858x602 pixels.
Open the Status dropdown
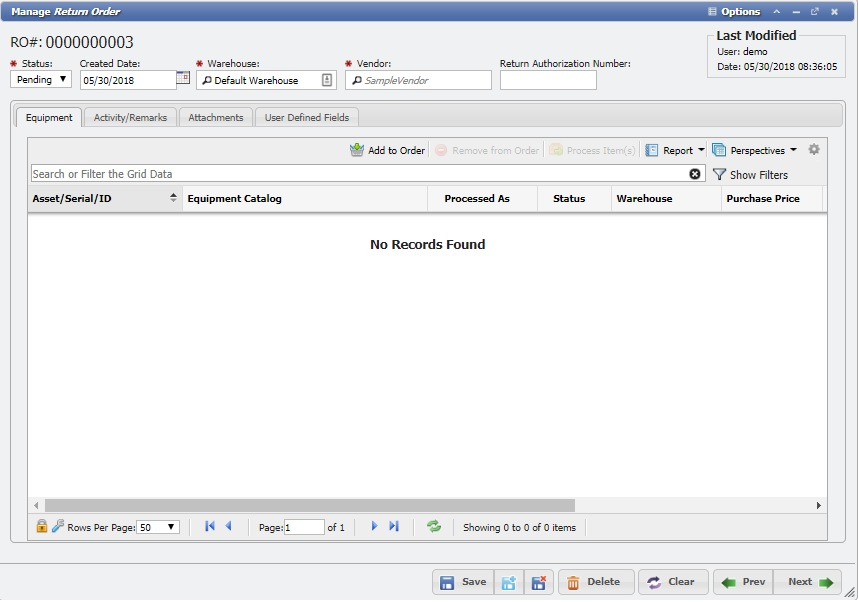(x=41, y=80)
